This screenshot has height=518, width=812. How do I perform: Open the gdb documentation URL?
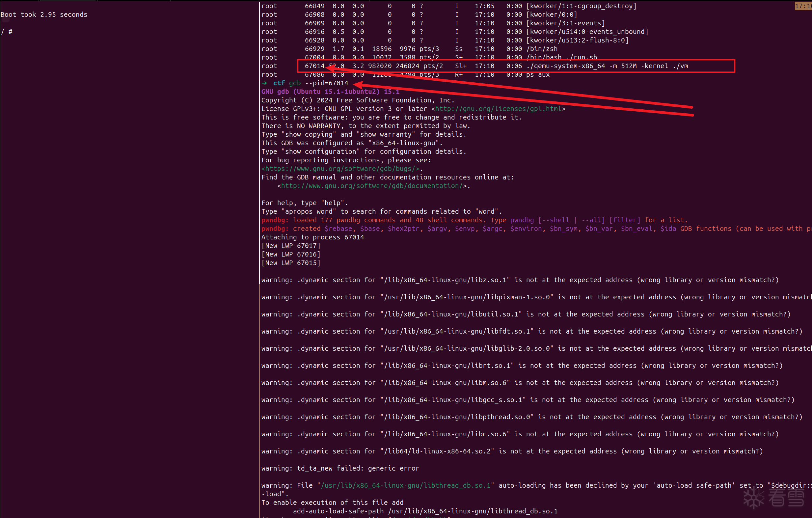click(372, 186)
